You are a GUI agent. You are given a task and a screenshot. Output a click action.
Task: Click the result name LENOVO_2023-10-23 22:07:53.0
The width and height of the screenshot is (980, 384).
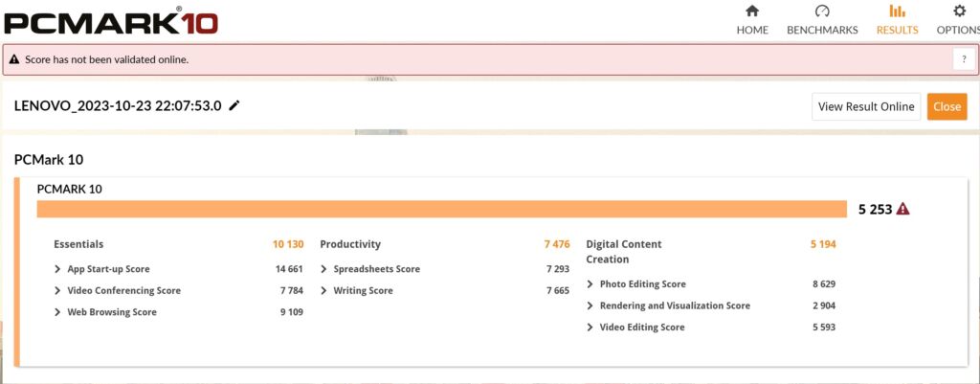pyautogui.click(x=118, y=105)
